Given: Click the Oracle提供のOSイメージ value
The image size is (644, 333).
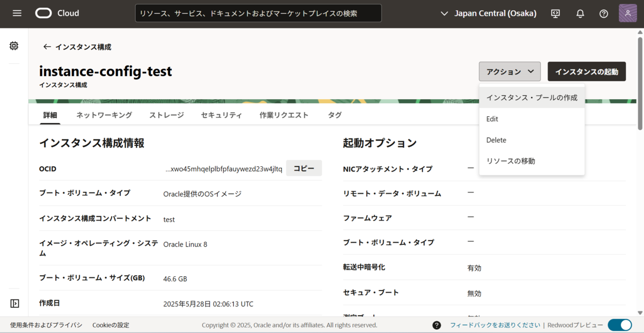Looking at the screenshot, I should click(x=202, y=194).
